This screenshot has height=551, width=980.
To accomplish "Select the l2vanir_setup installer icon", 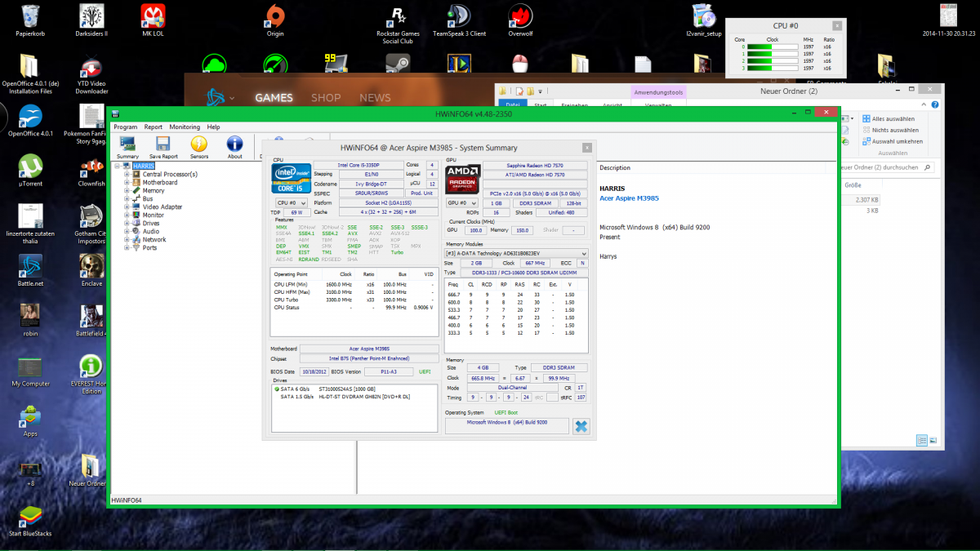I will [704, 20].
